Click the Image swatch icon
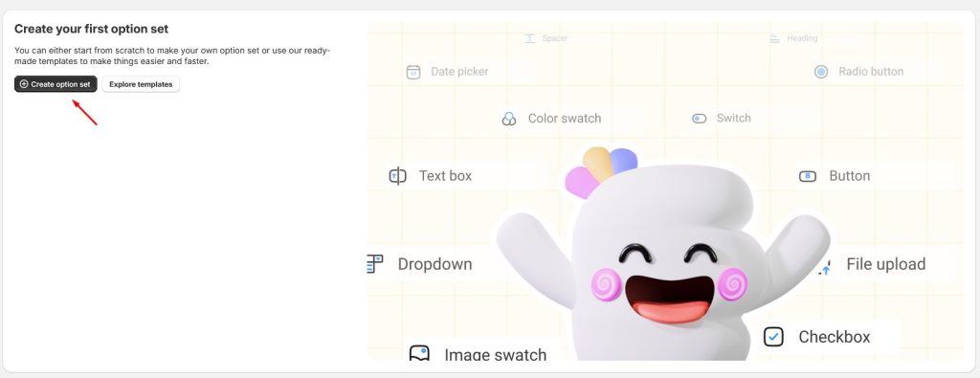Image resolution: width=980 pixels, height=378 pixels. (419, 354)
